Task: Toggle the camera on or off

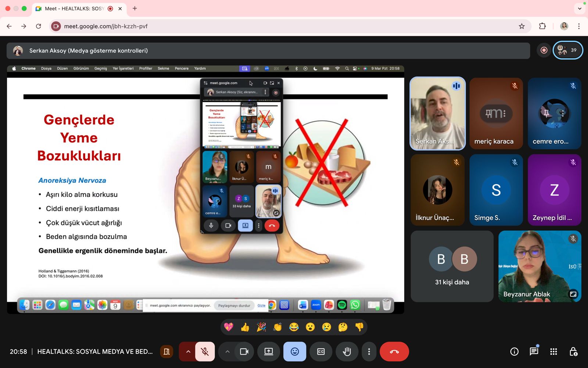Action: (244, 351)
